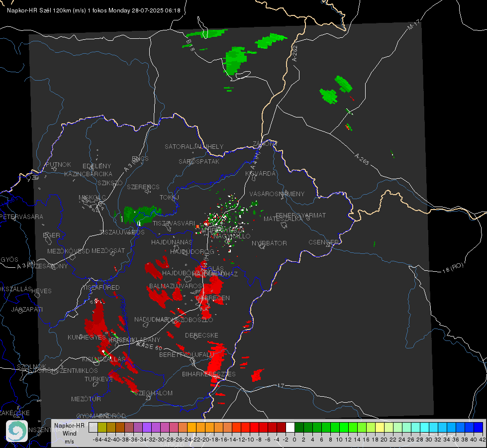Select the 'M-17' road label

[x=413, y=25]
